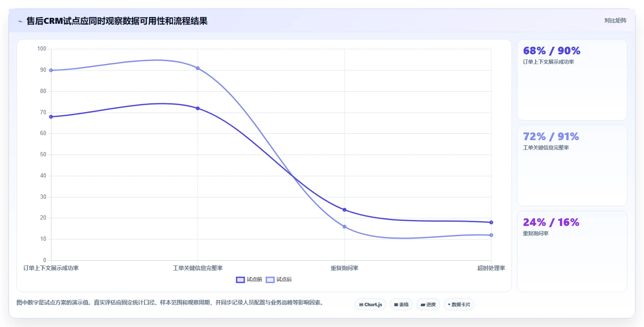Click the footnote starting 图中数字是试点方案的演示值
Viewport: 644px width, 327px height.
point(170,303)
